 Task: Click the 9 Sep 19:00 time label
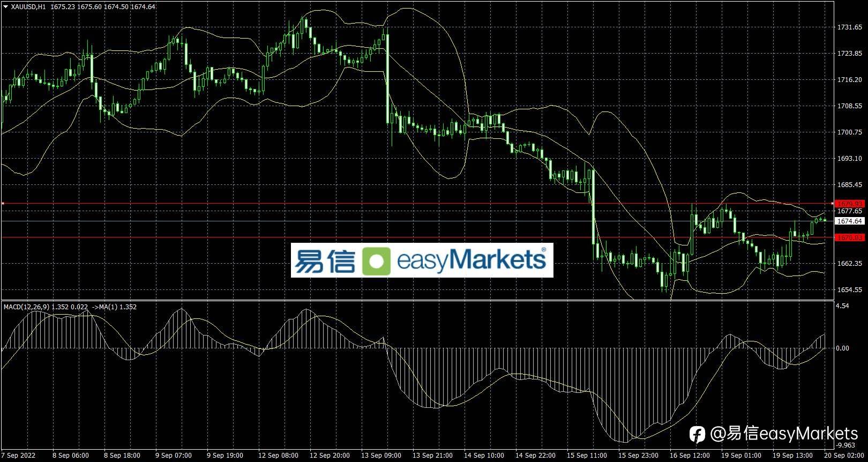[225, 456]
